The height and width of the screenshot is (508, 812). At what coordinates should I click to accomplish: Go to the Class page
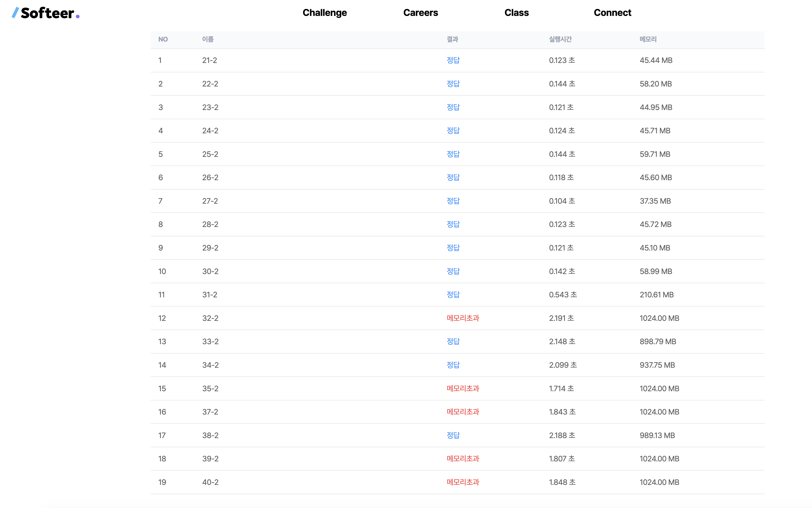[x=517, y=13]
